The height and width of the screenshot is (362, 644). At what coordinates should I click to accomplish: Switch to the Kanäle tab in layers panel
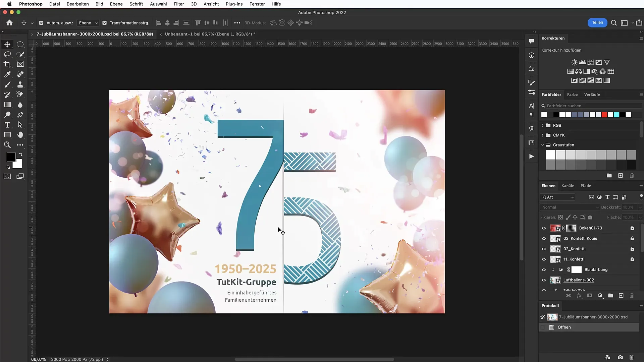pyautogui.click(x=568, y=186)
